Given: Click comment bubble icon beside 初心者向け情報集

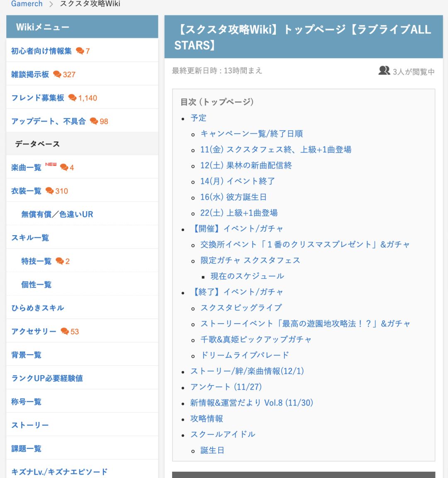Looking at the screenshot, I should (x=80, y=51).
